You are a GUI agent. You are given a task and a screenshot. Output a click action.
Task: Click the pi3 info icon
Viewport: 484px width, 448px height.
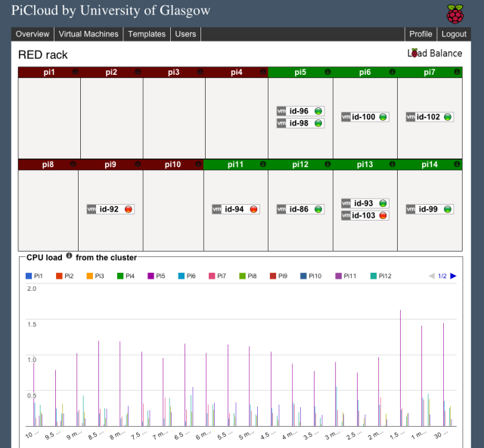click(200, 72)
